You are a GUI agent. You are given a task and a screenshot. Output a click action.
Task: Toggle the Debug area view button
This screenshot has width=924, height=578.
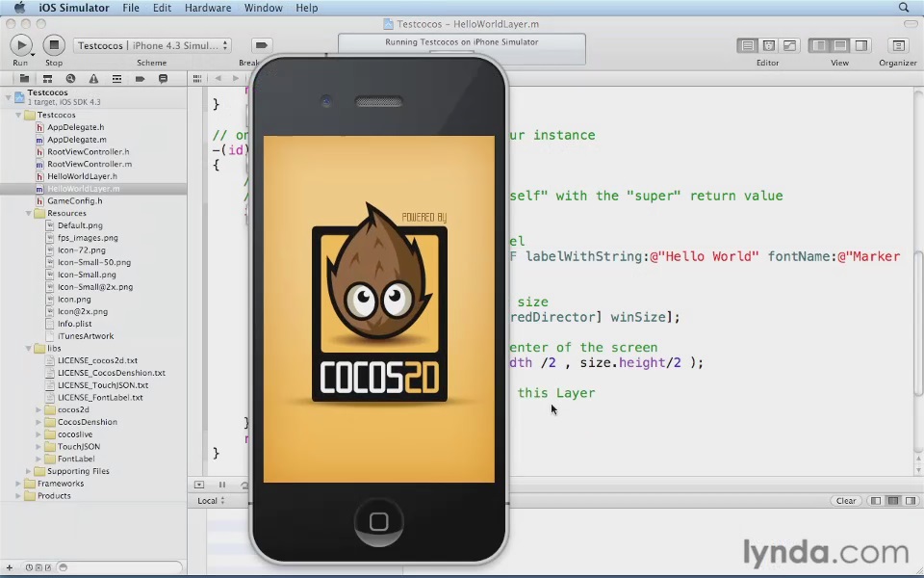click(840, 45)
